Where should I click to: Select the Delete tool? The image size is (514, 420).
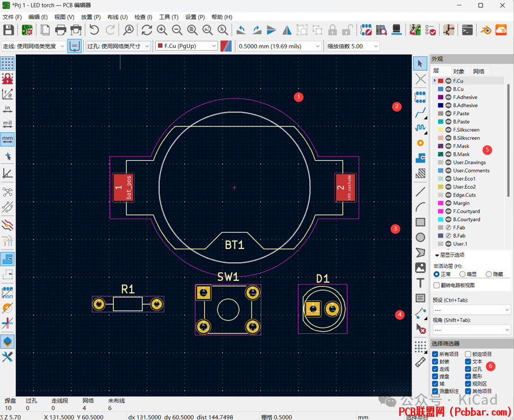point(420,328)
